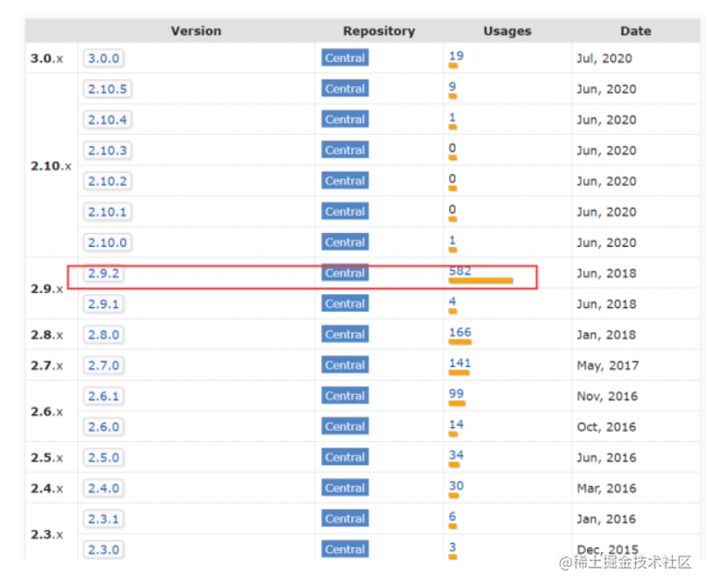Open the 4 usages link for 2.9.1

pyautogui.click(x=452, y=301)
